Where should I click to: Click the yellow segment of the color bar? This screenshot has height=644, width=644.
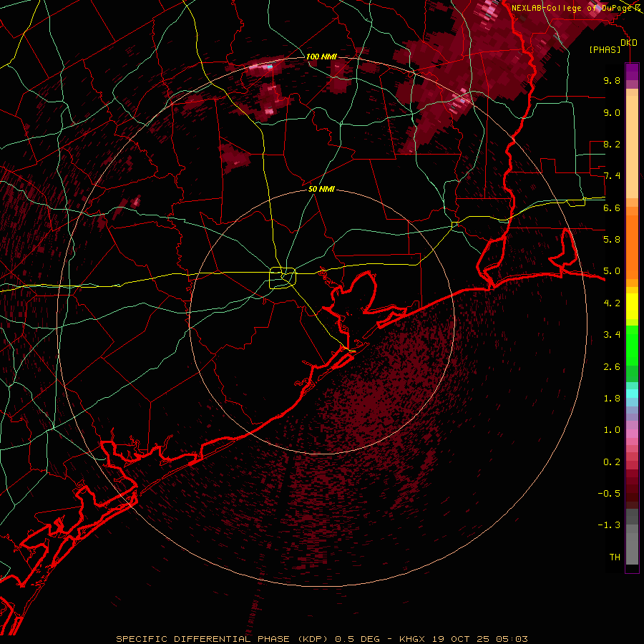point(632,306)
